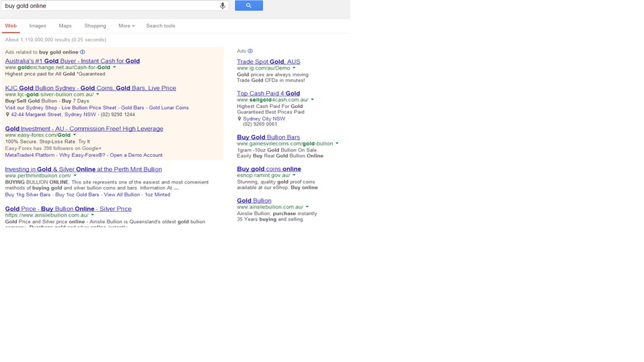Click 'Easy-Forex has 398 followers on Google+' text

(x=53, y=148)
